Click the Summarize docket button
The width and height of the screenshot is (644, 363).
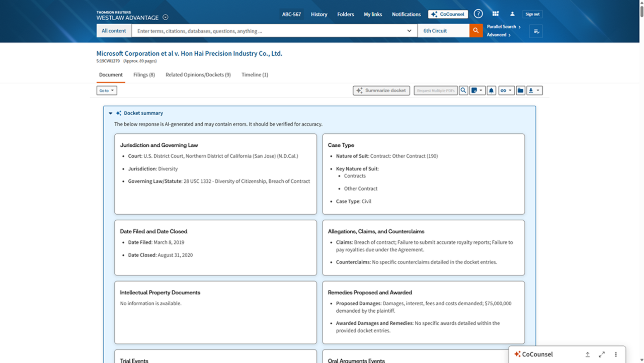pos(381,90)
